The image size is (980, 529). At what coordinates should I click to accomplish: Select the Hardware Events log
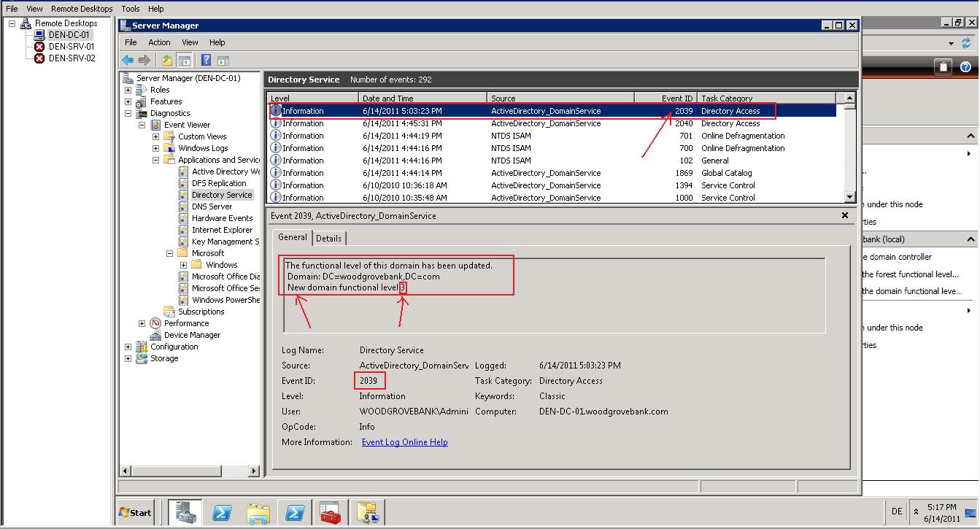tap(222, 218)
